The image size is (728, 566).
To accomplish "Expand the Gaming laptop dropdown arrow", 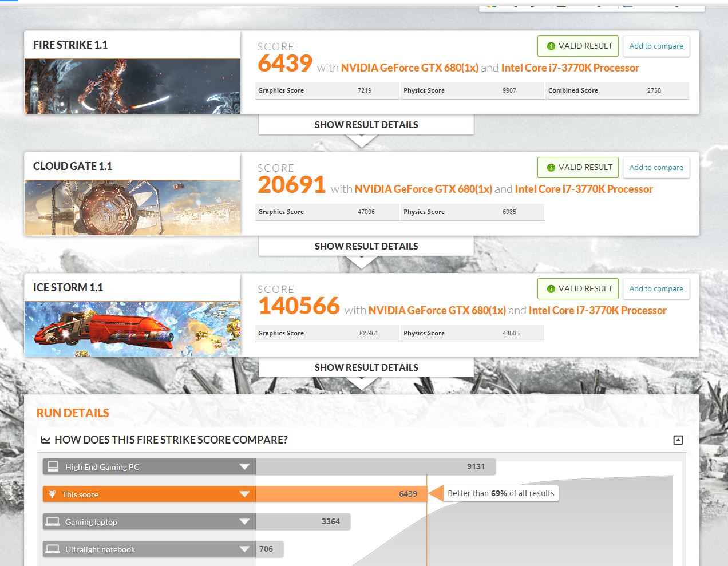I will click(x=244, y=522).
